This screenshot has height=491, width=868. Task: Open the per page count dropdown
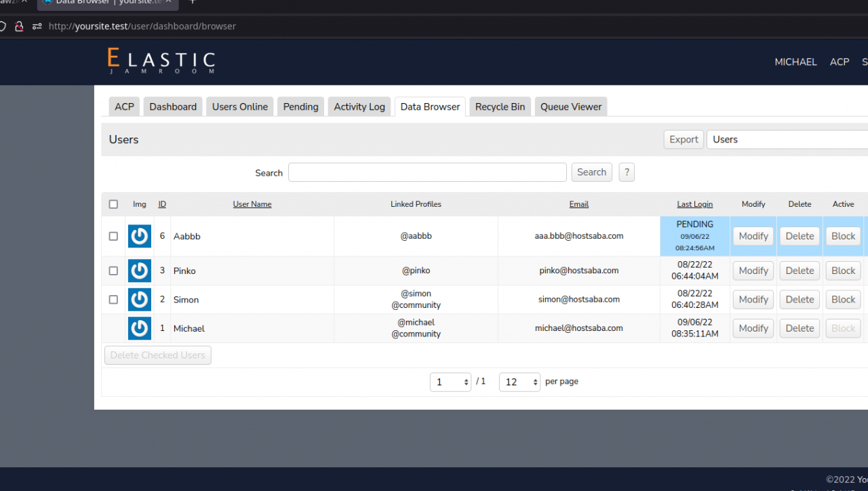point(519,382)
